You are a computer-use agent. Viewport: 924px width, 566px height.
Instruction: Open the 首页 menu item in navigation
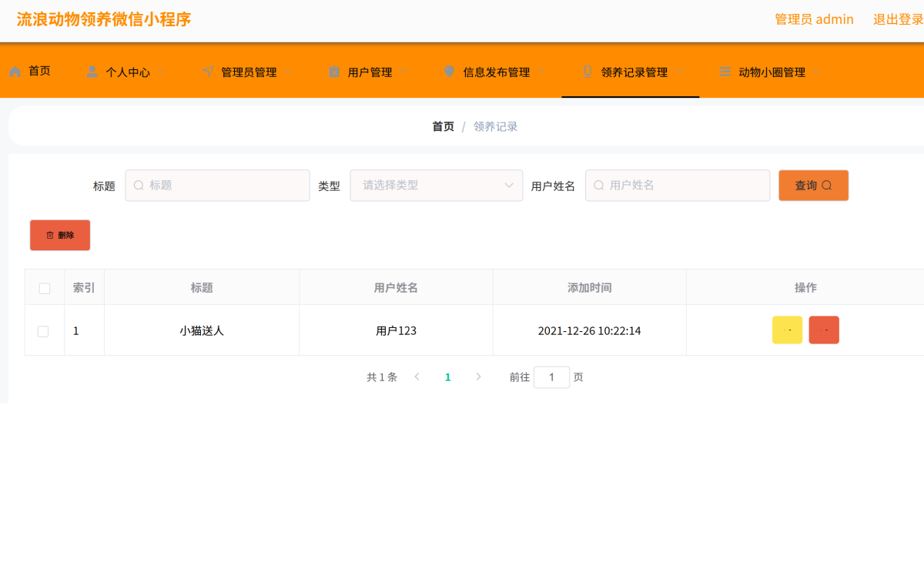39,71
